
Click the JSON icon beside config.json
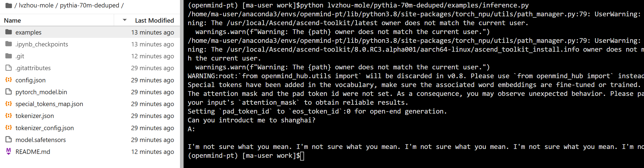pyautogui.click(x=9, y=80)
